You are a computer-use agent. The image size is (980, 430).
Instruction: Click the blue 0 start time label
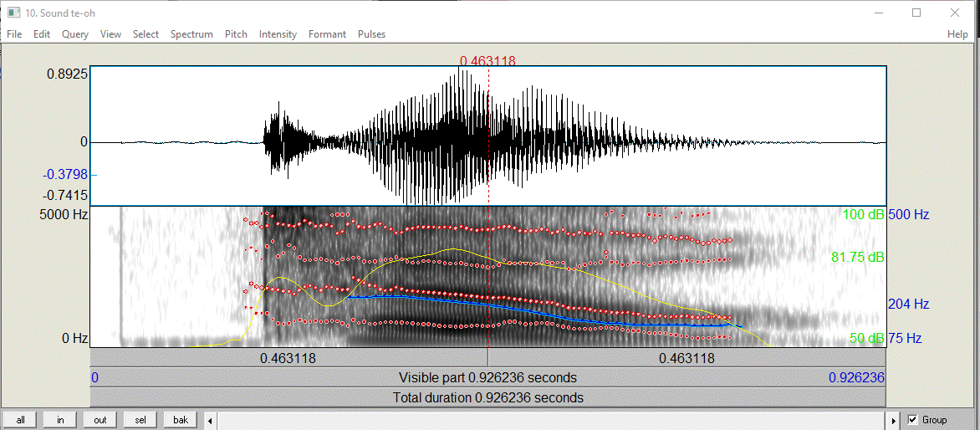(x=95, y=377)
